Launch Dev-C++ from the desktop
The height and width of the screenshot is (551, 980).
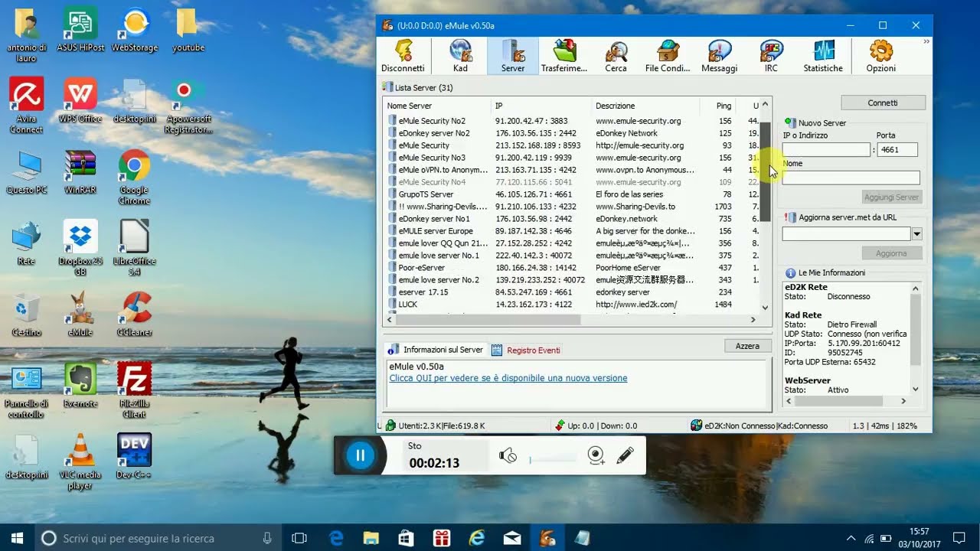134,456
